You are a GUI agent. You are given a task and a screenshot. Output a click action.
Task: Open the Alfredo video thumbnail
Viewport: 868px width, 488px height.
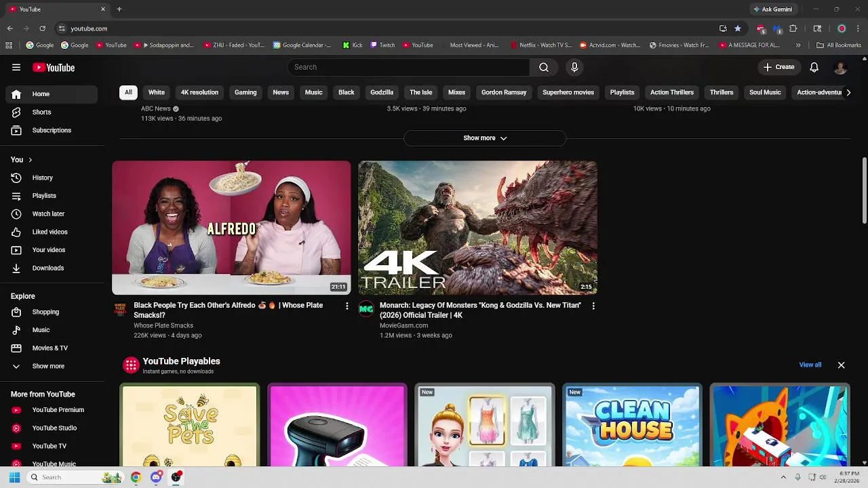click(x=231, y=228)
